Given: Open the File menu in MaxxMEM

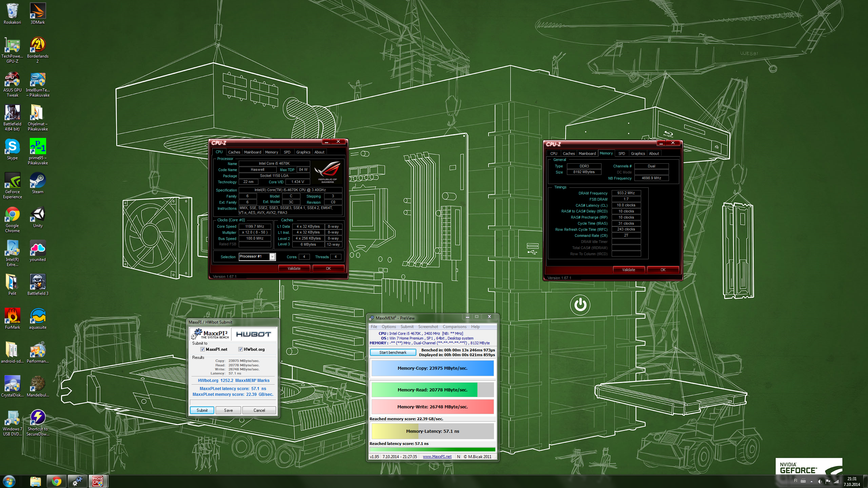Looking at the screenshot, I should point(374,327).
